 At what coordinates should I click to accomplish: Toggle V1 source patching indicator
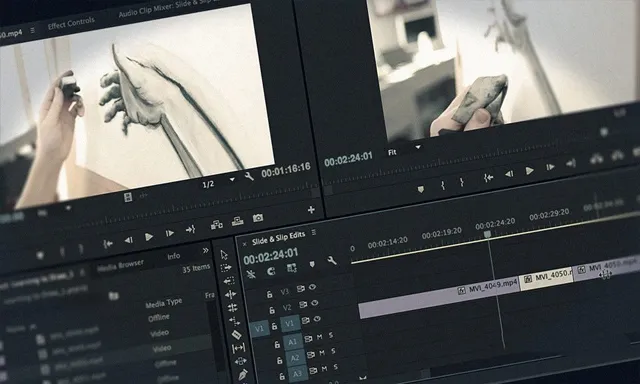tap(259, 329)
